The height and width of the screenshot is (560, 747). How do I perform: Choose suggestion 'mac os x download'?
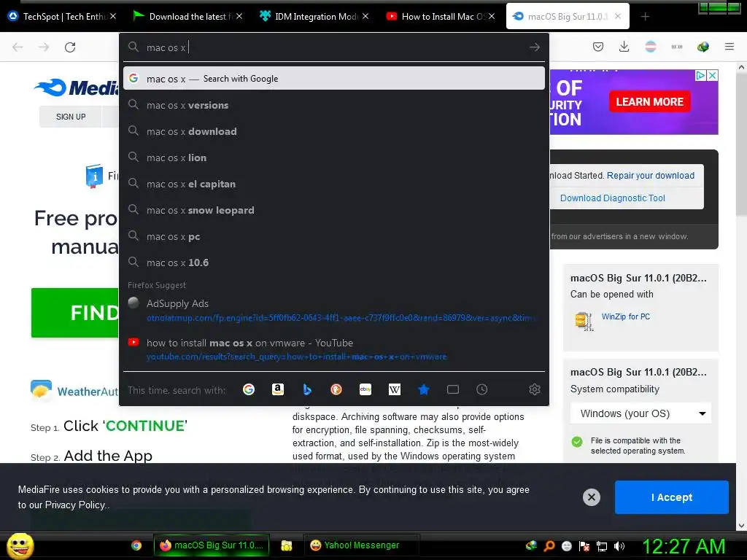(x=334, y=131)
